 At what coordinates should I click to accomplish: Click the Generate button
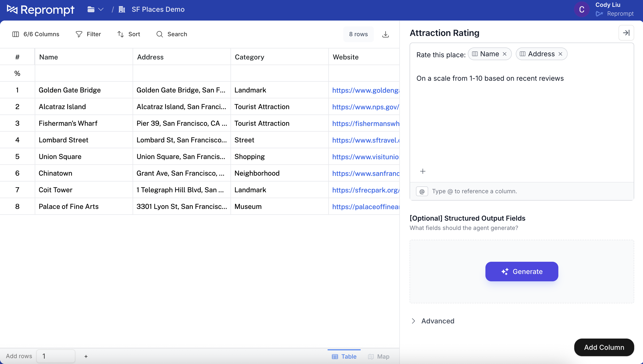pos(521,271)
